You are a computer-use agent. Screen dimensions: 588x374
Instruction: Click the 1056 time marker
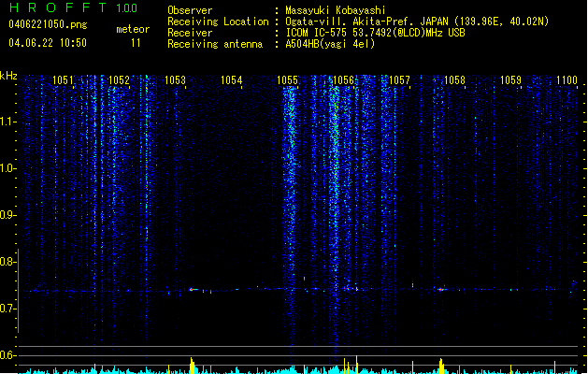[x=343, y=80]
